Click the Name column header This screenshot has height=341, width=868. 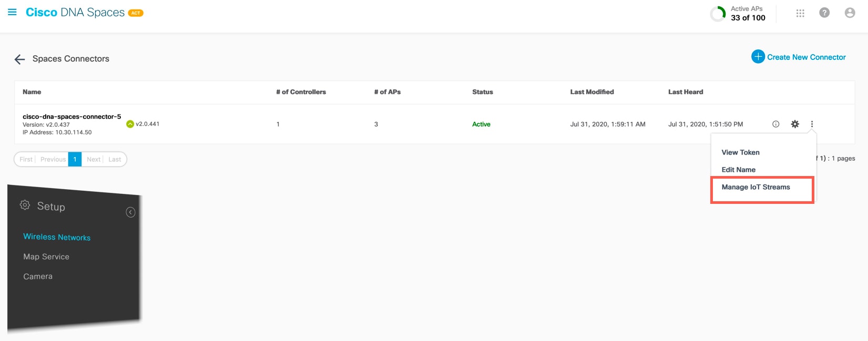(32, 92)
